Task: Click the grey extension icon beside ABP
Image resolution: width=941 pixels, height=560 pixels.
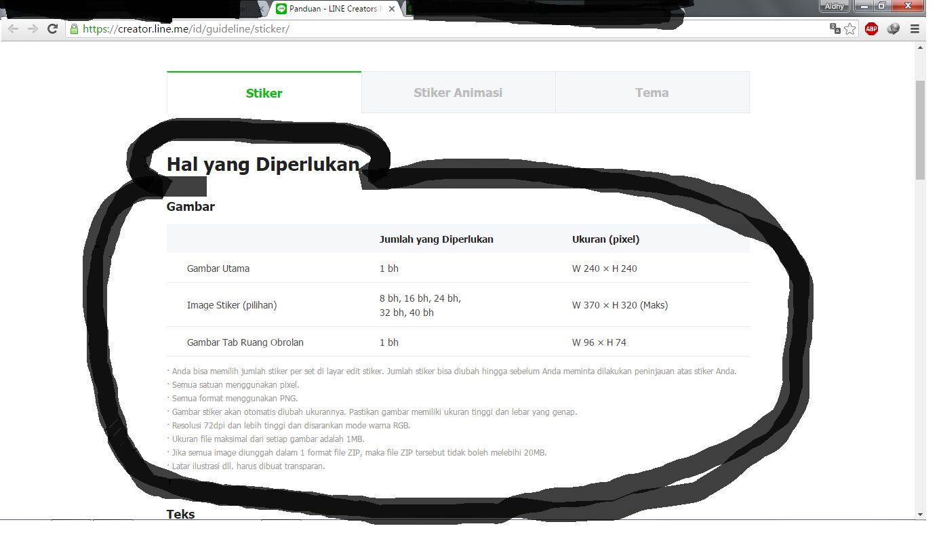Action: (894, 28)
